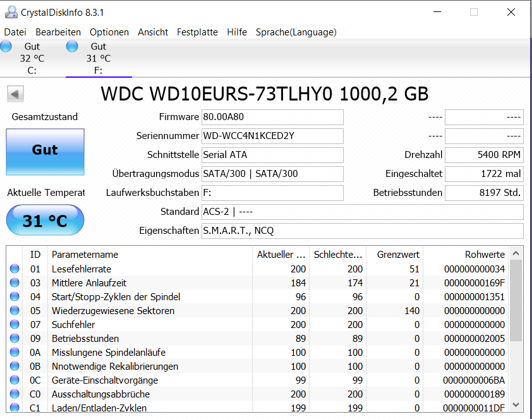The image size is (532, 419).
Task: Open the Festplatte menu
Action: pyautogui.click(x=197, y=32)
